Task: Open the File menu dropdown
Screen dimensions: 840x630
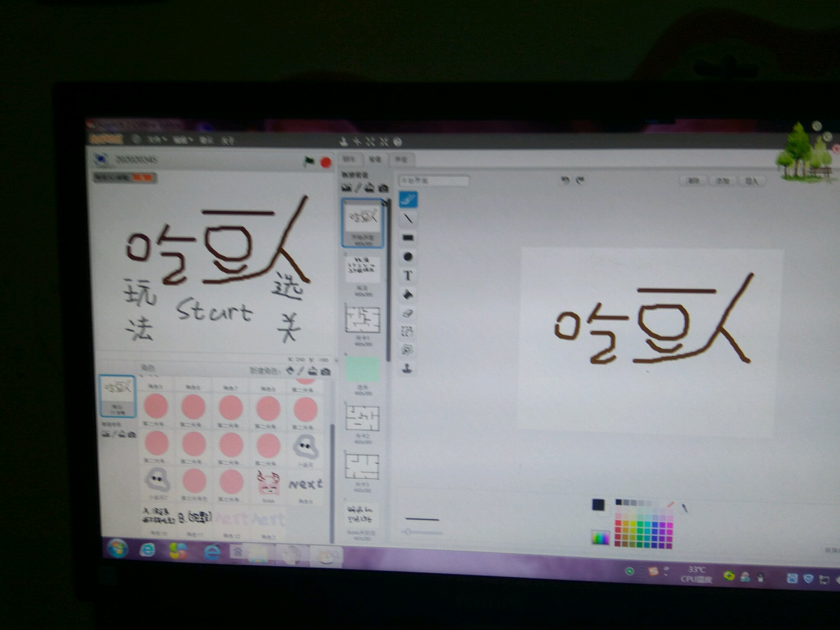Action: 156,139
